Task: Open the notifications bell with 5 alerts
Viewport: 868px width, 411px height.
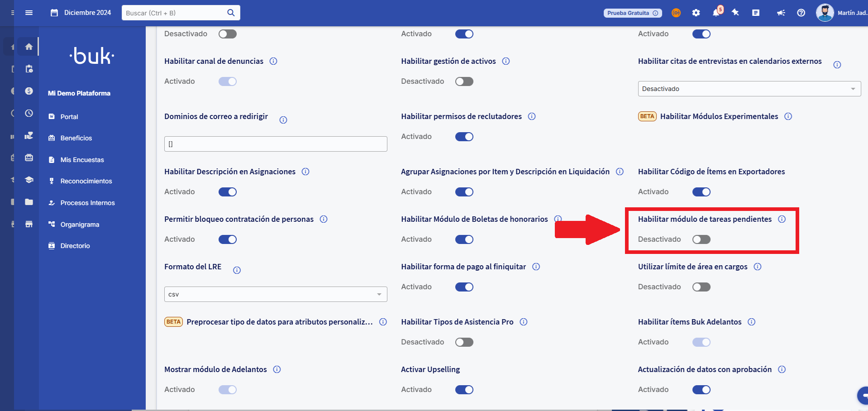Action: coord(716,13)
